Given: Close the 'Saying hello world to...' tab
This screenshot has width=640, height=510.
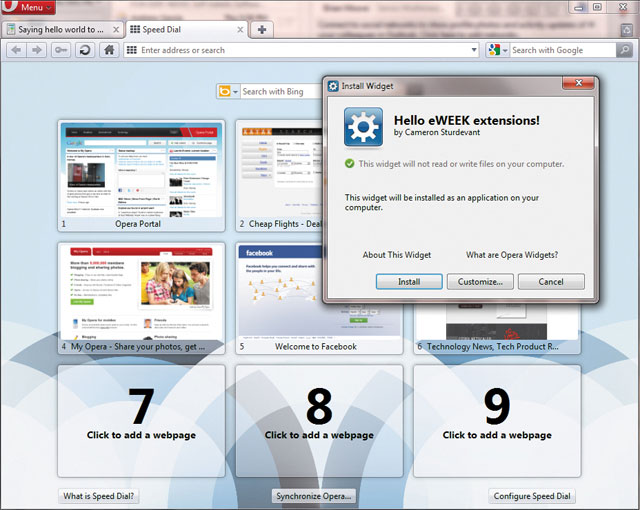Looking at the screenshot, I should (x=116, y=29).
